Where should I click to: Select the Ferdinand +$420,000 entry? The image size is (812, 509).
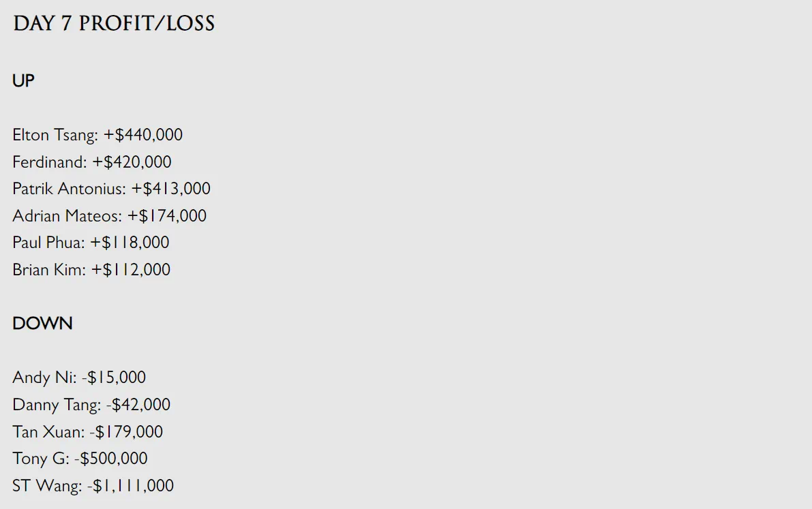[x=91, y=162]
